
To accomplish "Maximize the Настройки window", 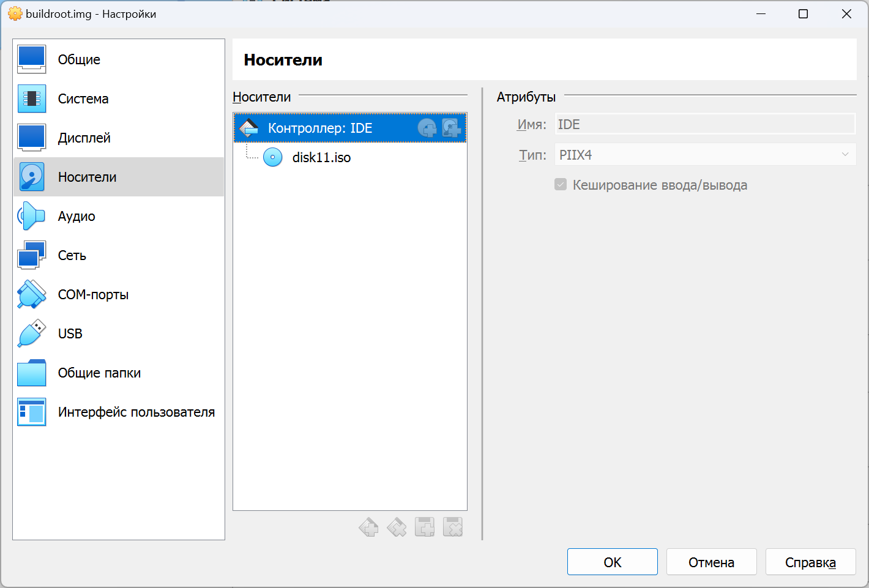I will coord(804,13).
